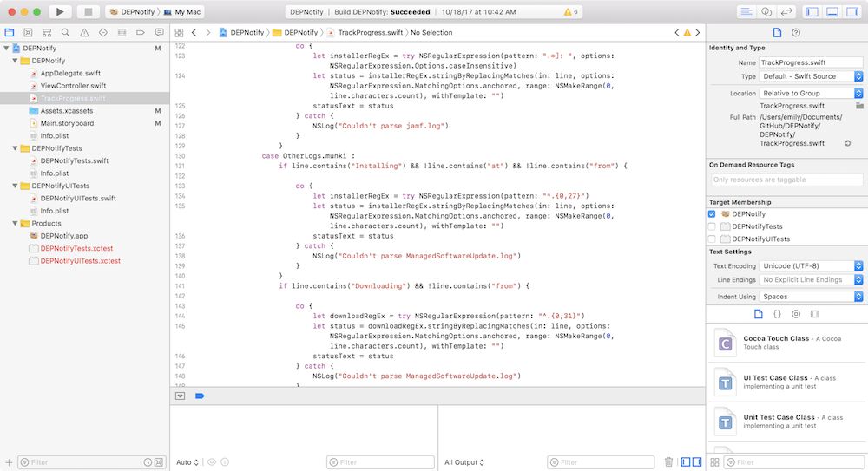The height and width of the screenshot is (471, 868).
Task: Delete console output with trash icon
Action: (668, 462)
